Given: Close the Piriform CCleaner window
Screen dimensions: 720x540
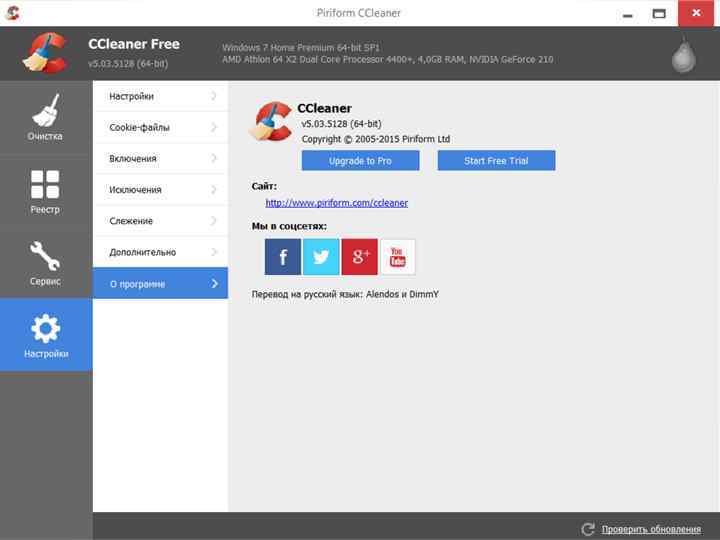Looking at the screenshot, I should (696, 13).
